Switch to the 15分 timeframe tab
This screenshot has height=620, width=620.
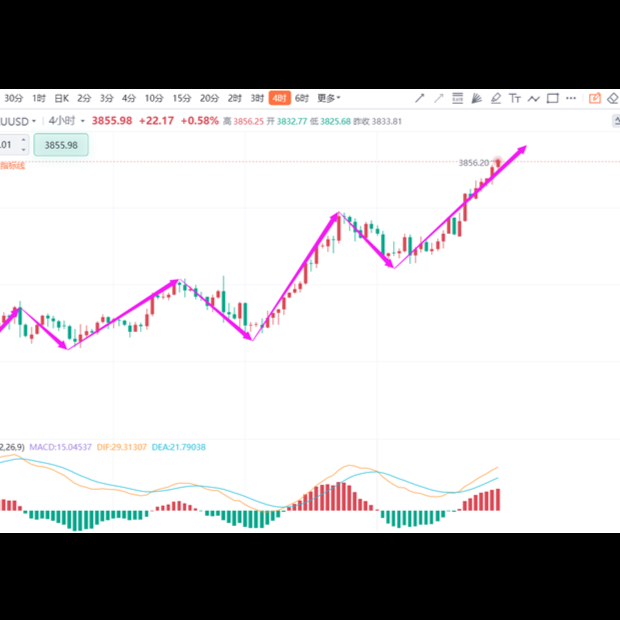click(181, 98)
